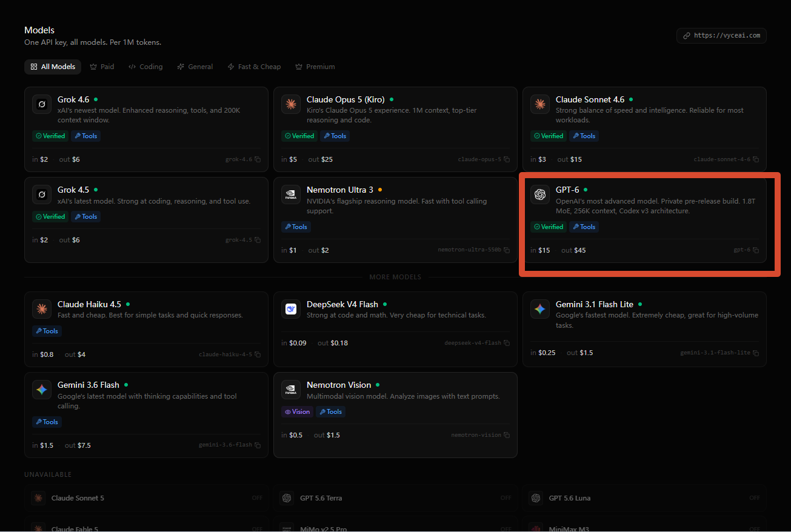
Task: Copy the deepseek-v4-flash model ID
Action: point(507,343)
